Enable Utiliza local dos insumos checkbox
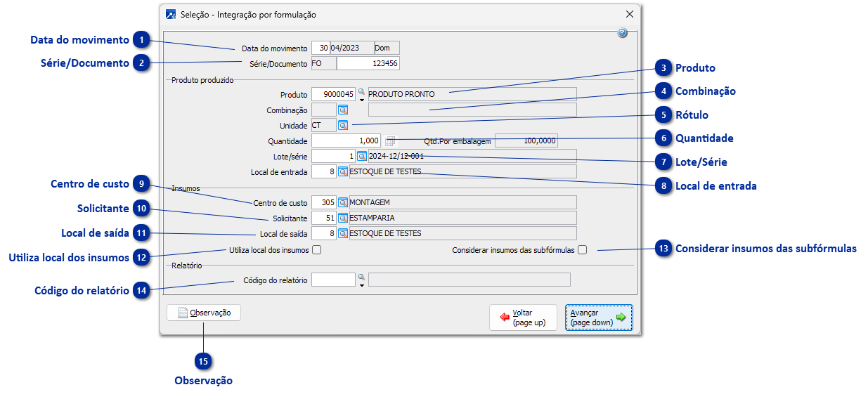The width and height of the screenshot is (868, 399). (x=317, y=250)
